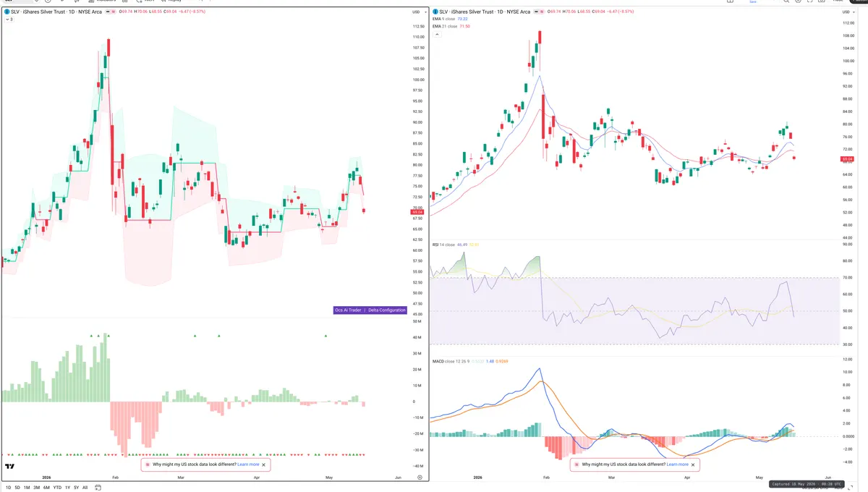Open left chart time axis settings gear
This screenshot has height=492, width=868.
(420, 478)
